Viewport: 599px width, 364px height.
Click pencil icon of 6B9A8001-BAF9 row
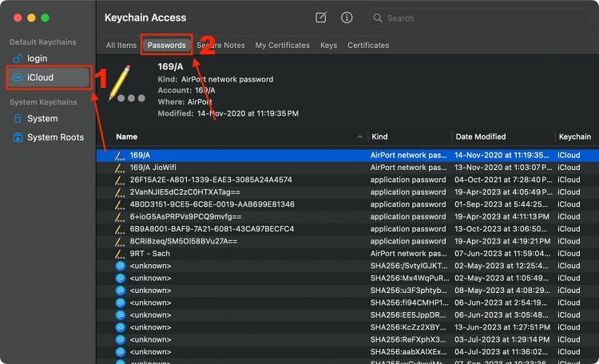120,229
